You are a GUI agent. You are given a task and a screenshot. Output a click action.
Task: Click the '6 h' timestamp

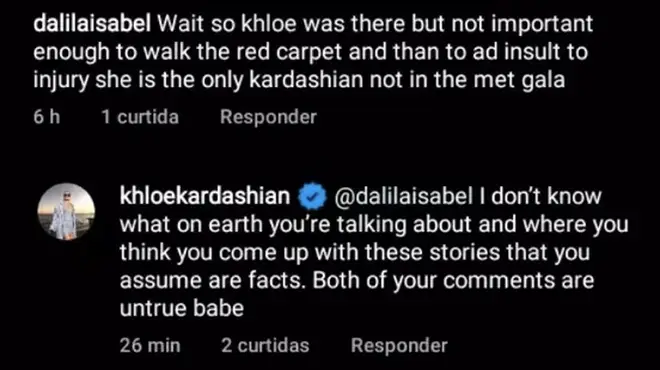tap(47, 117)
